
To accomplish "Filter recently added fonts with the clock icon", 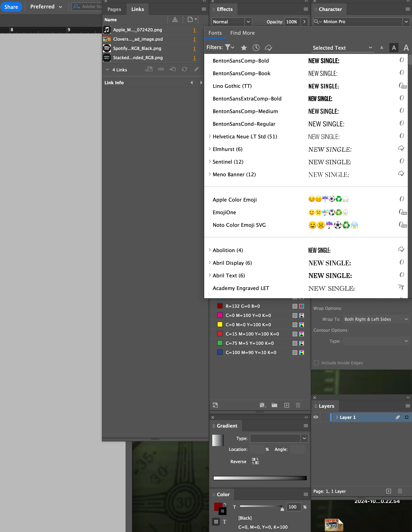I will click(256, 48).
